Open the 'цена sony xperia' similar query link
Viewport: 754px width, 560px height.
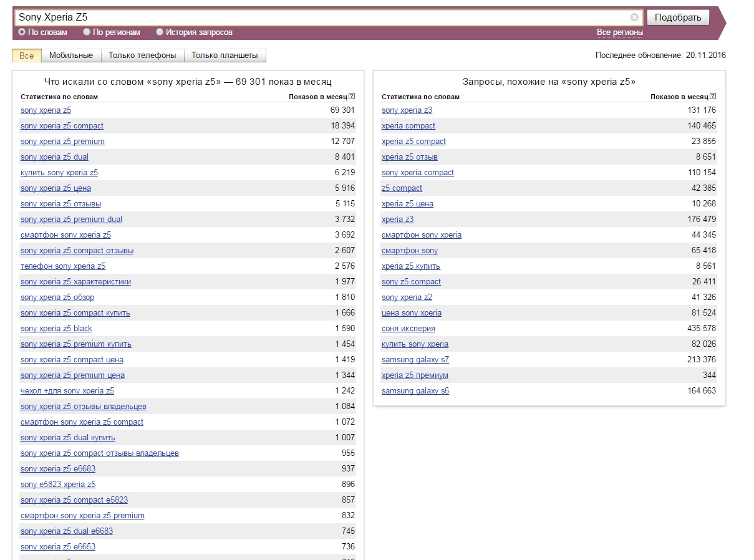click(x=412, y=313)
